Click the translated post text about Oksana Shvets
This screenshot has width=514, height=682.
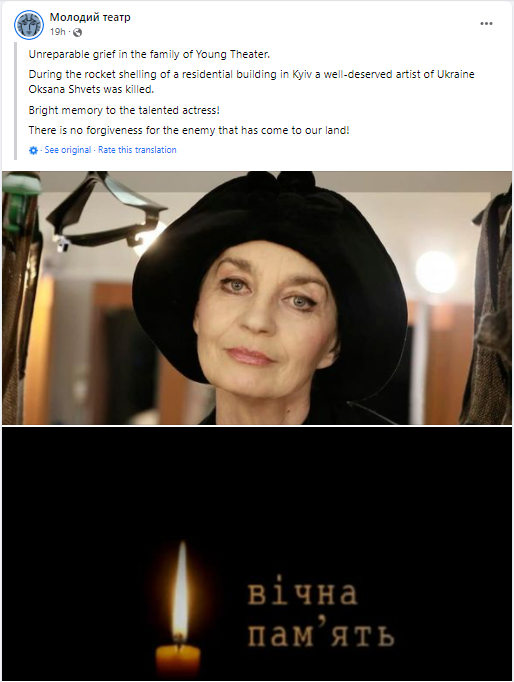(x=251, y=81)
